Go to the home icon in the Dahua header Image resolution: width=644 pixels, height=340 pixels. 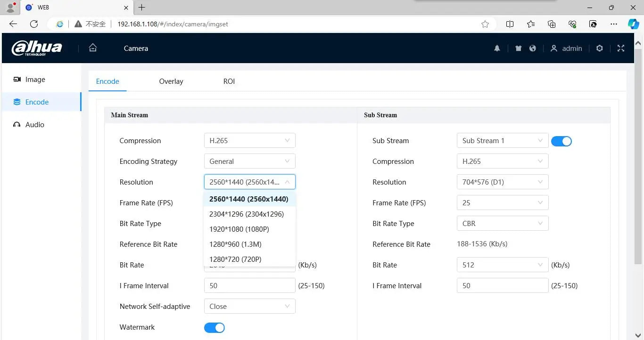93,48
